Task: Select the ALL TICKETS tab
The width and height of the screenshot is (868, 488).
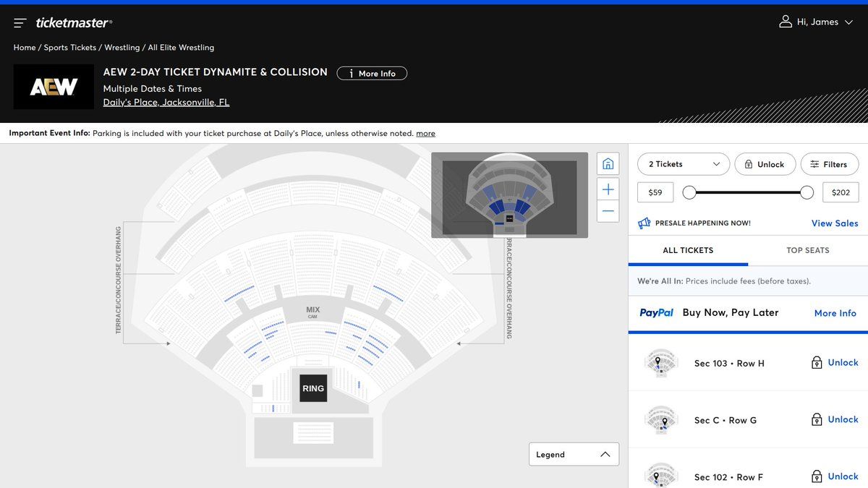Action: click(686, 250)
